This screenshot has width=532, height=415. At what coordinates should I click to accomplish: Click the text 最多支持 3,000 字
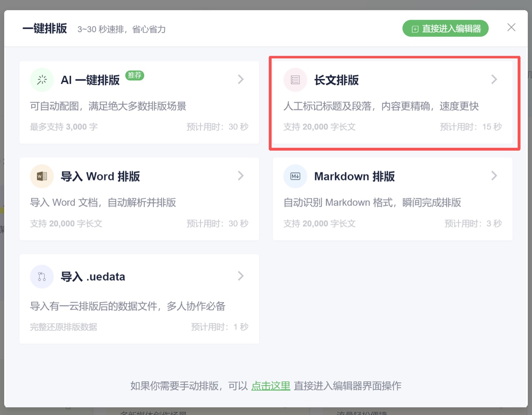[64, 127]
